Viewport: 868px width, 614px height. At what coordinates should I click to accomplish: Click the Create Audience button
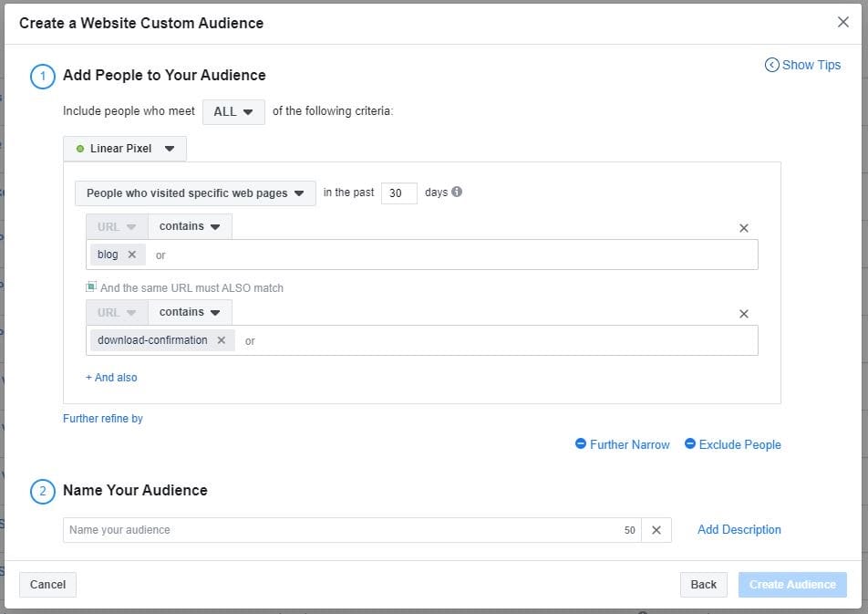(x=792, y=585)
